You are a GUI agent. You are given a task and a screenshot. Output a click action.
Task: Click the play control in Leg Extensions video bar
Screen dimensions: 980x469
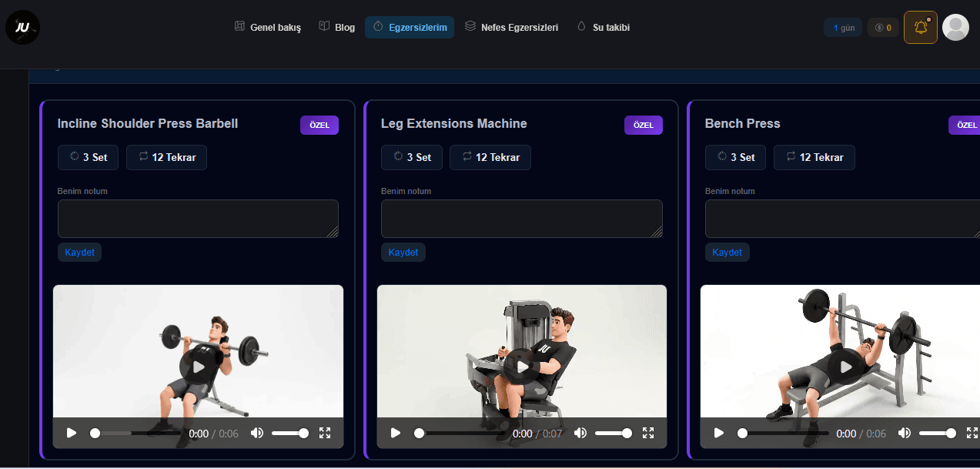(x=396, y=433)
